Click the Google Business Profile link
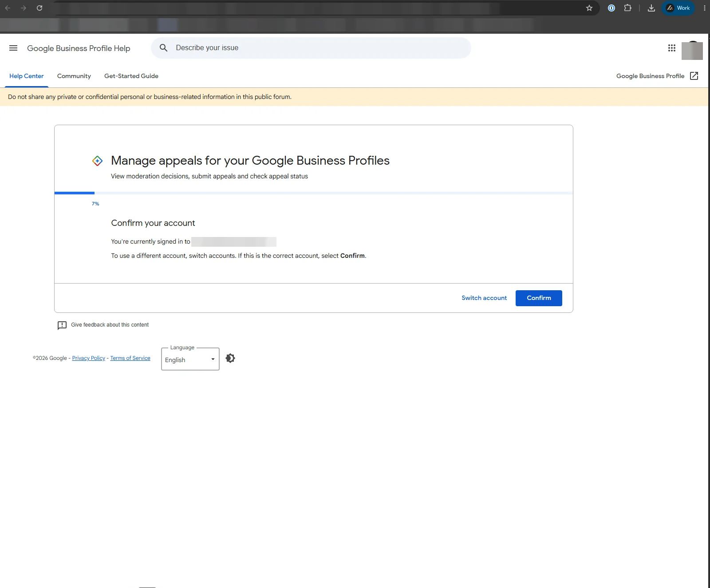This screenshot has height=588, width=710. click(651, 76)
